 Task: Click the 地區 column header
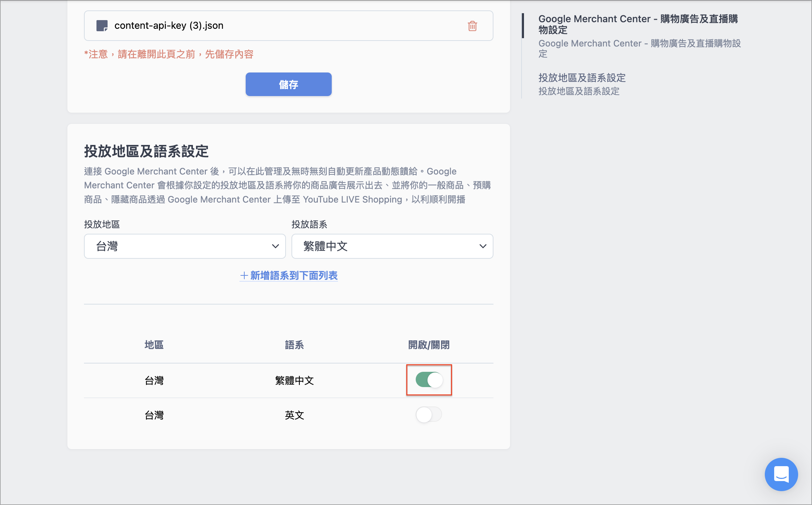[x=154, y=345]
